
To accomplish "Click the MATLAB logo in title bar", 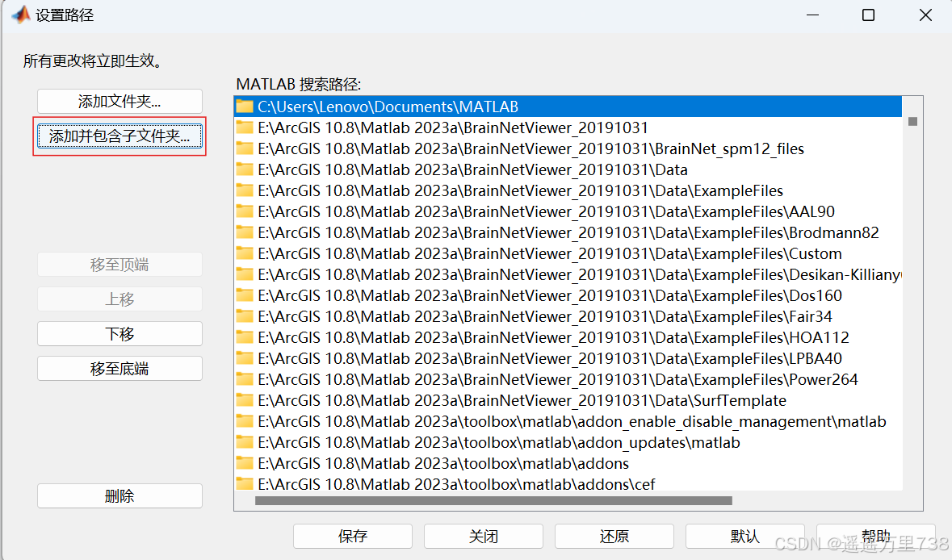I will tap(21, 15).
